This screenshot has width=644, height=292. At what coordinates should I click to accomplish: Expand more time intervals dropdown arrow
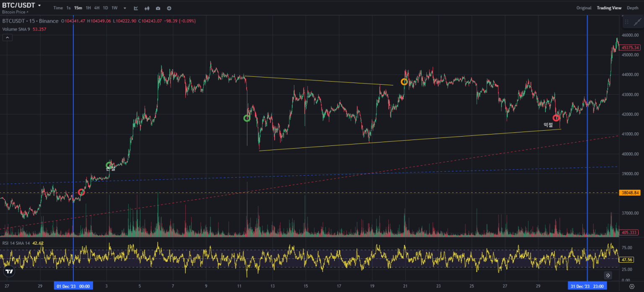[x=125, y=8]
